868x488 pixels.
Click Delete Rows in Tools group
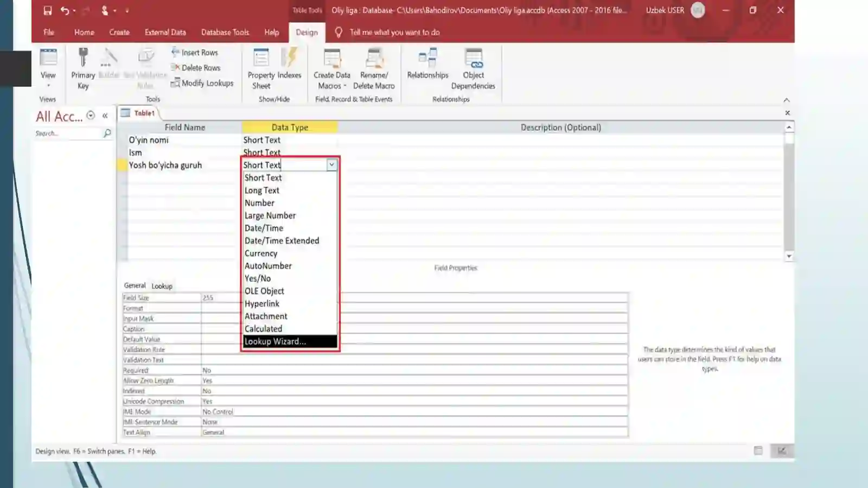click(195, 68)
